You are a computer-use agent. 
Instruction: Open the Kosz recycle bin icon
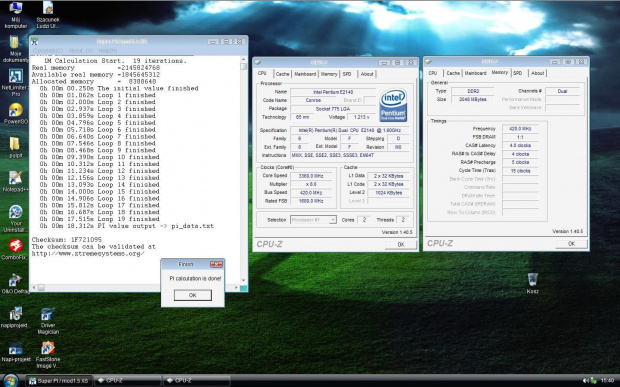point(533,283)
